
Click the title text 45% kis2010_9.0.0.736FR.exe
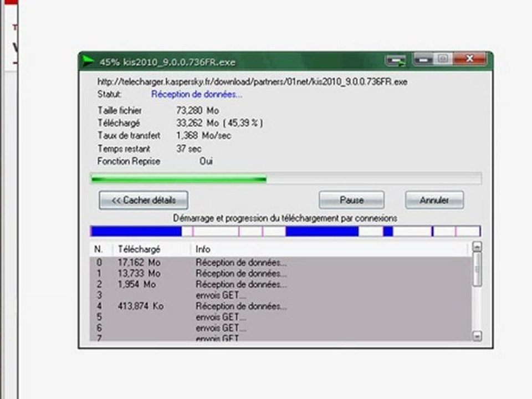click(x=167, y=62)
